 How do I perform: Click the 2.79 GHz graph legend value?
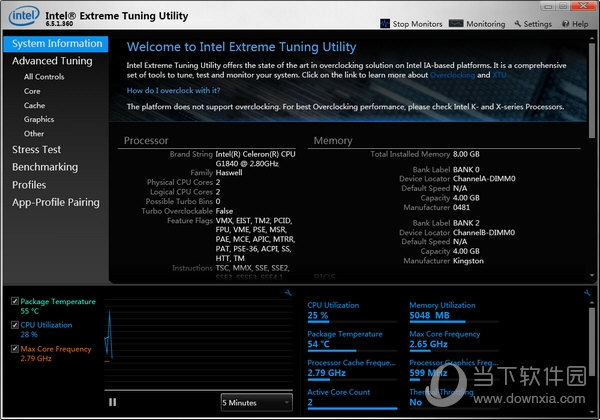pos(36,358)
